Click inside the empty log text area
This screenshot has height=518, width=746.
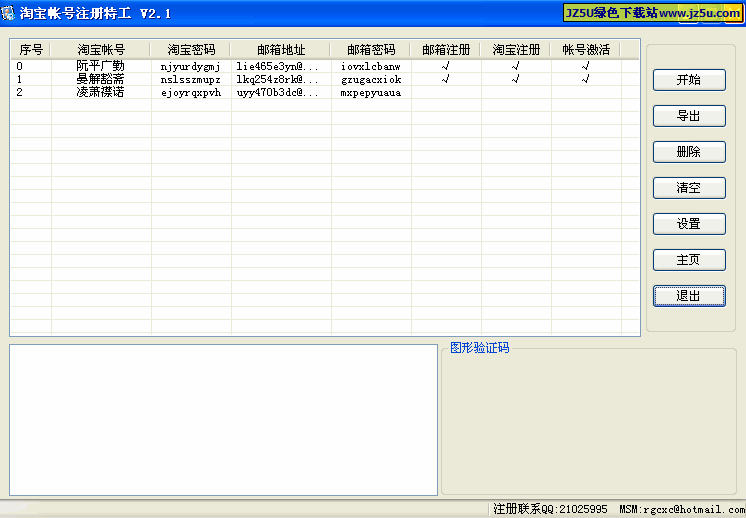coord(223,420)
